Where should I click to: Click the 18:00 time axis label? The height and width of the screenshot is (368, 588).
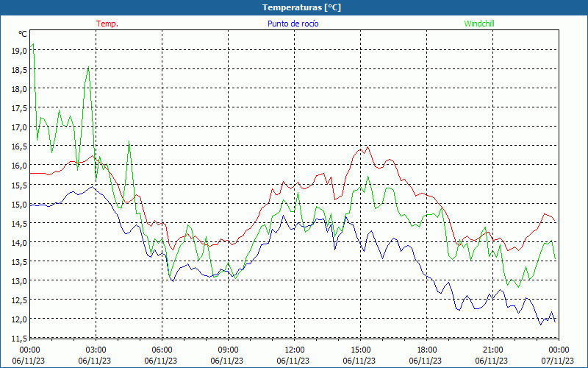coord(427,350)
